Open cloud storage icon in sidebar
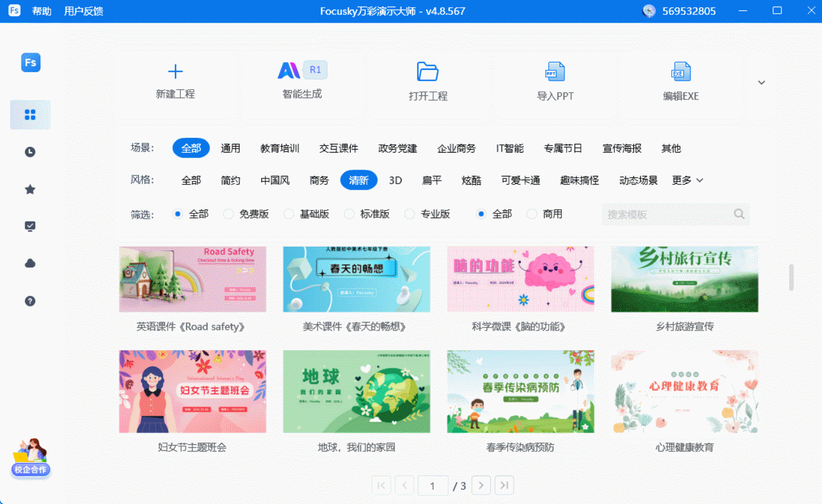Image resolution: width=822 pixels, height=504 pixels. tap(30, 264)
